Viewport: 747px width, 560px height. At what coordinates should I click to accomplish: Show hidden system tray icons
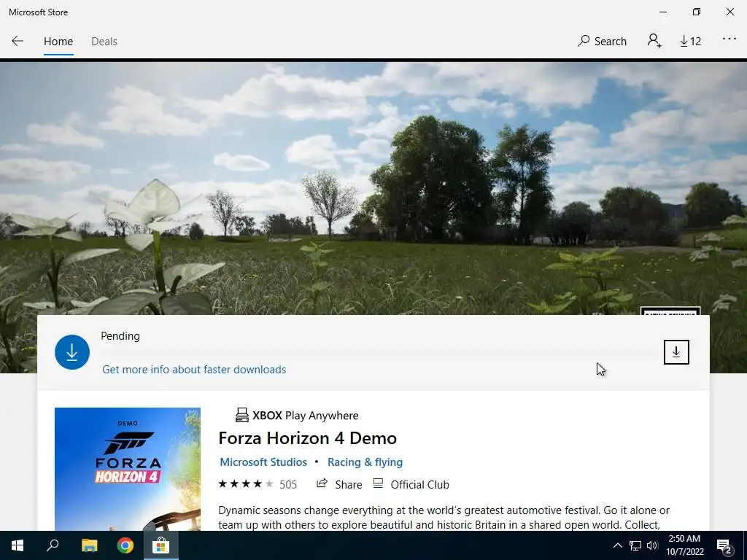[617, 545]
